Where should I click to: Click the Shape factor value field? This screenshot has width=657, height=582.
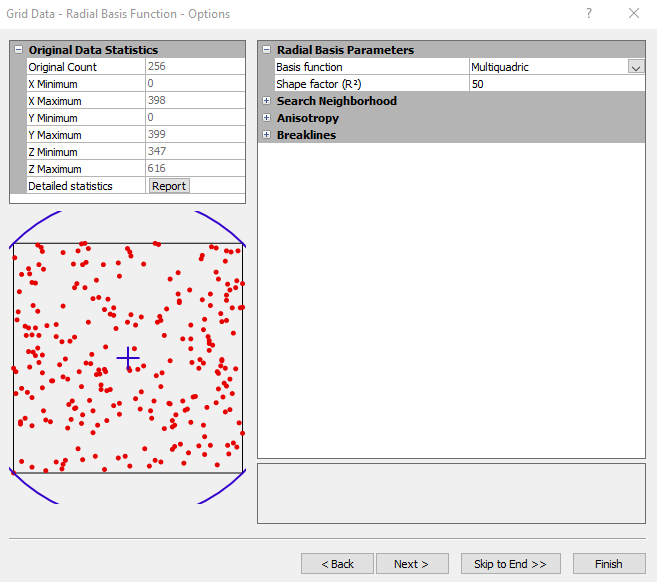pyautogui.click(x=557, y=84)
